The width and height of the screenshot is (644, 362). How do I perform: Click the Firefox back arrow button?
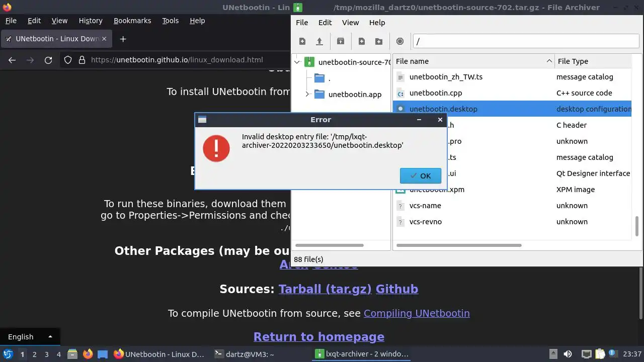(12, 60)
